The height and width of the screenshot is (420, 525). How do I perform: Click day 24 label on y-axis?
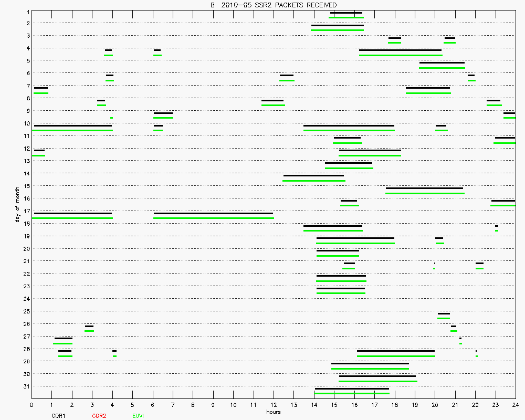pyautogui.click(x=26, y=299)
